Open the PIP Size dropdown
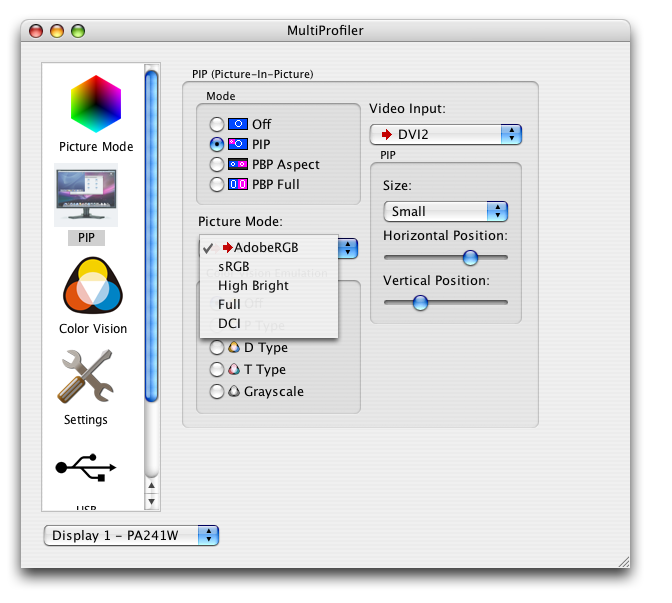Viewport: 672px width, 603px height. [446, 211]
